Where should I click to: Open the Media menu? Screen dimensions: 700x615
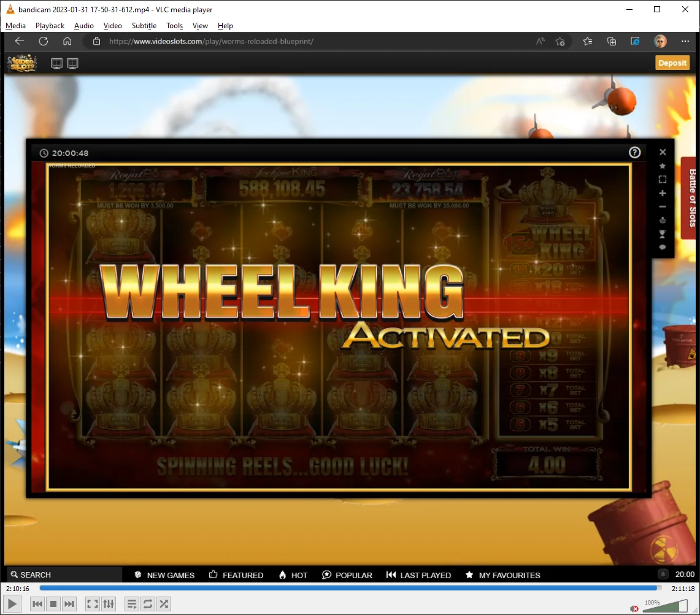[15, 26]
